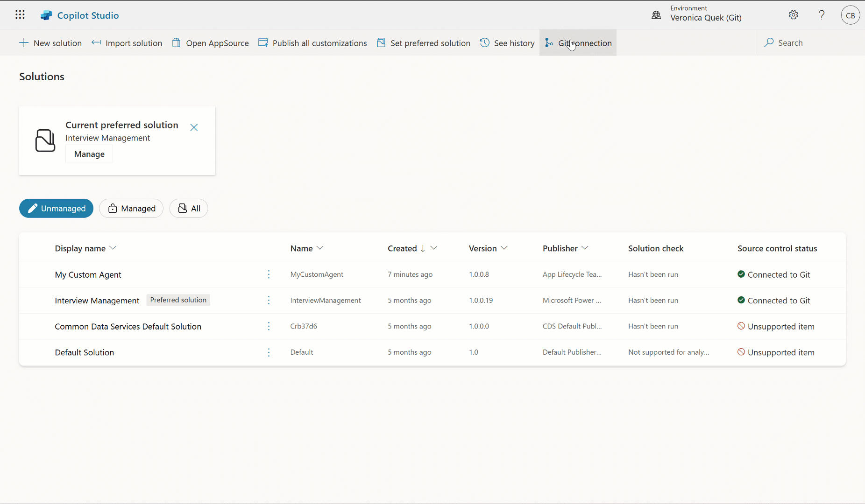The height and width of the screenshot is (504, 865).
Task: Click the Manage button for preferred solution
Action: pyautogui.click(x=89, y=154)
